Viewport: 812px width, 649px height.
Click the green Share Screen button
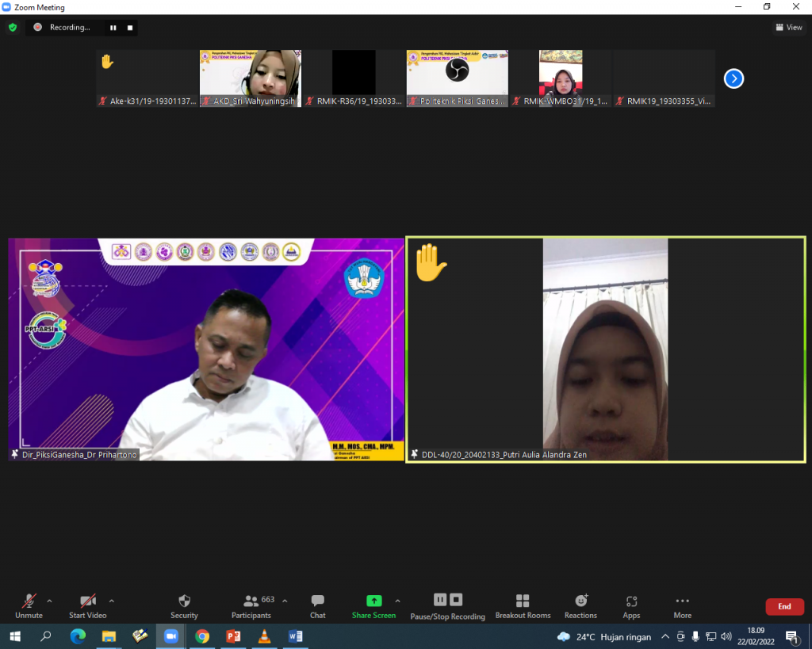coord(374,606)
